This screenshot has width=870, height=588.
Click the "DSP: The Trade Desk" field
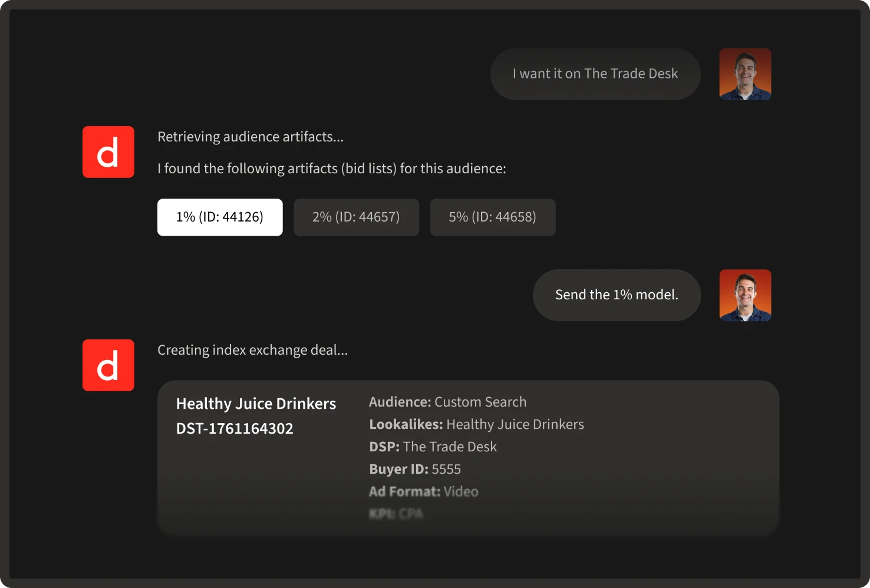click(x=433, y=447)
